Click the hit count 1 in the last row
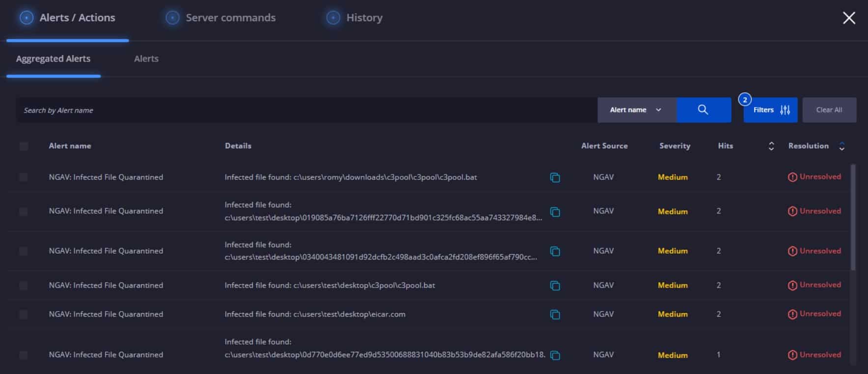868x374 pixels. coord(719,355)
